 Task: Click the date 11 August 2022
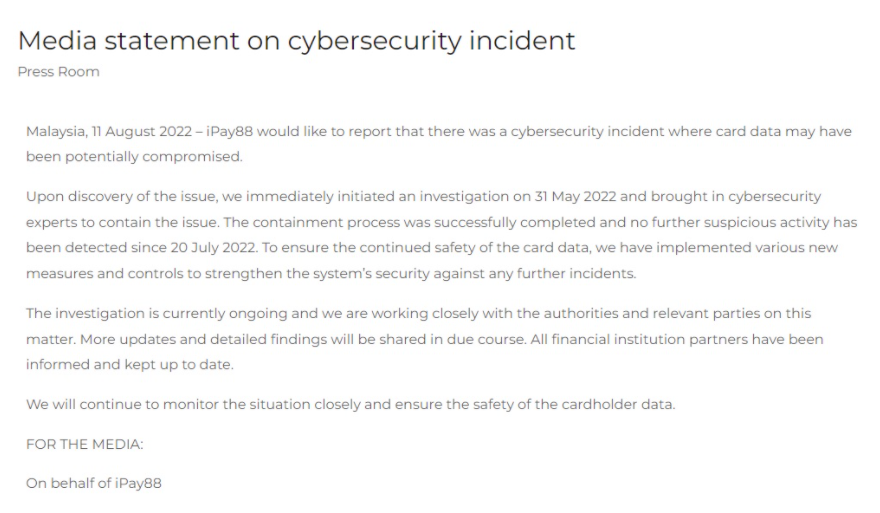[x=142, y=131]
